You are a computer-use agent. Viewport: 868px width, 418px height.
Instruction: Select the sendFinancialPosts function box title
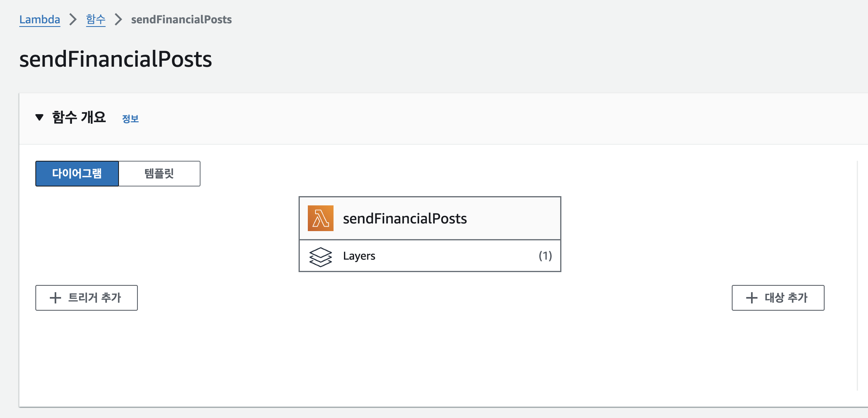[x=405, y=218]
